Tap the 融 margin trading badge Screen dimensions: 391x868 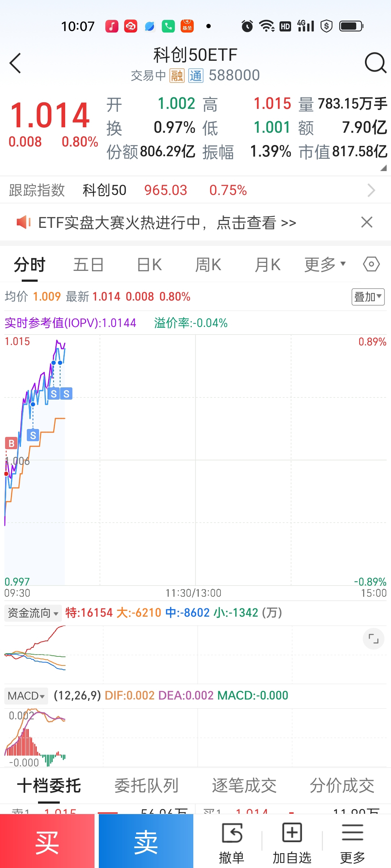click(177, 76)
